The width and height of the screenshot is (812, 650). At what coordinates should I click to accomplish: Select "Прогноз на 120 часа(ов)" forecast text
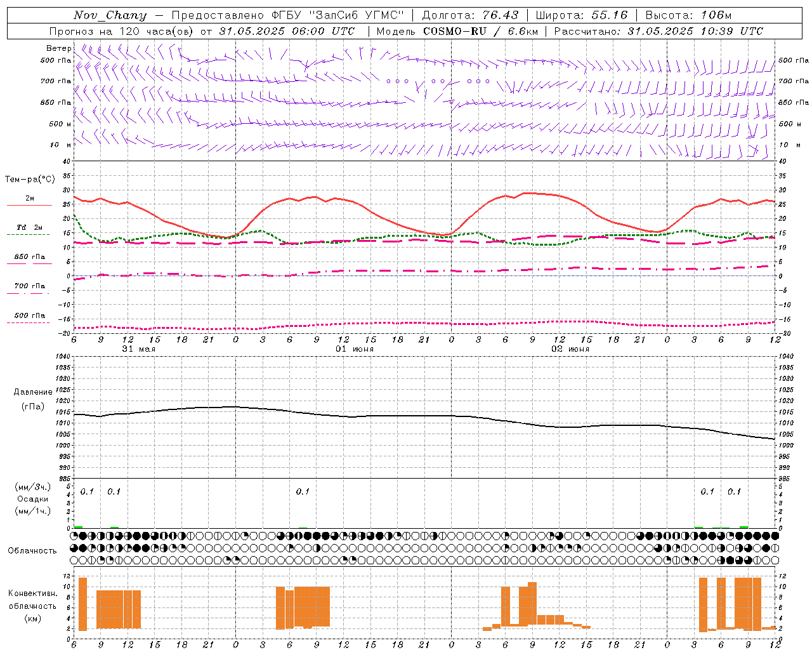click(122, 31)
